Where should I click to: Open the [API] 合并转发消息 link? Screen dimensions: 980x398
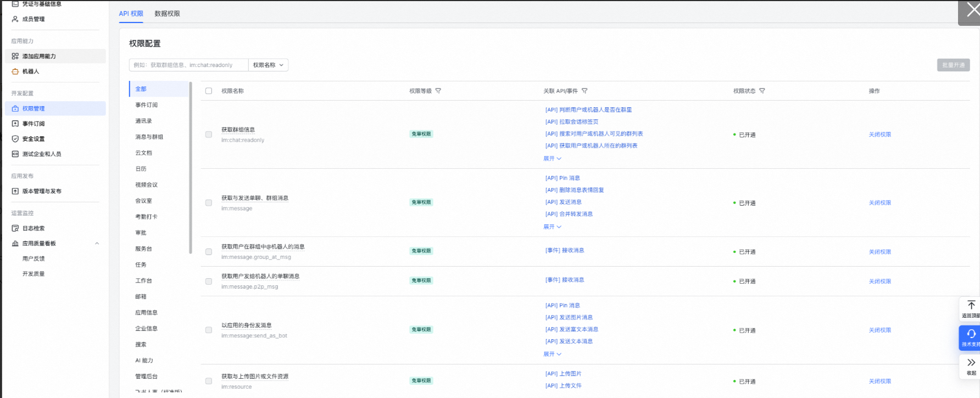[x=569, y=214]
